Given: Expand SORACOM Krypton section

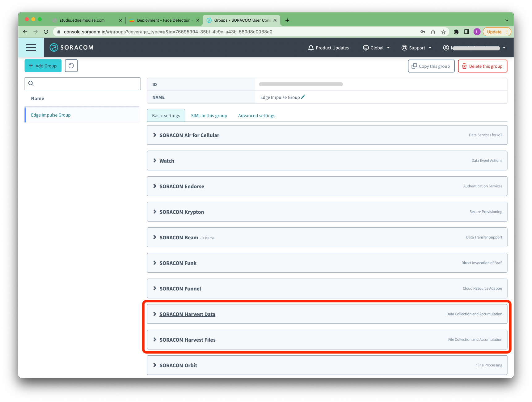Looking at the screenshot, I should [327, 212].
